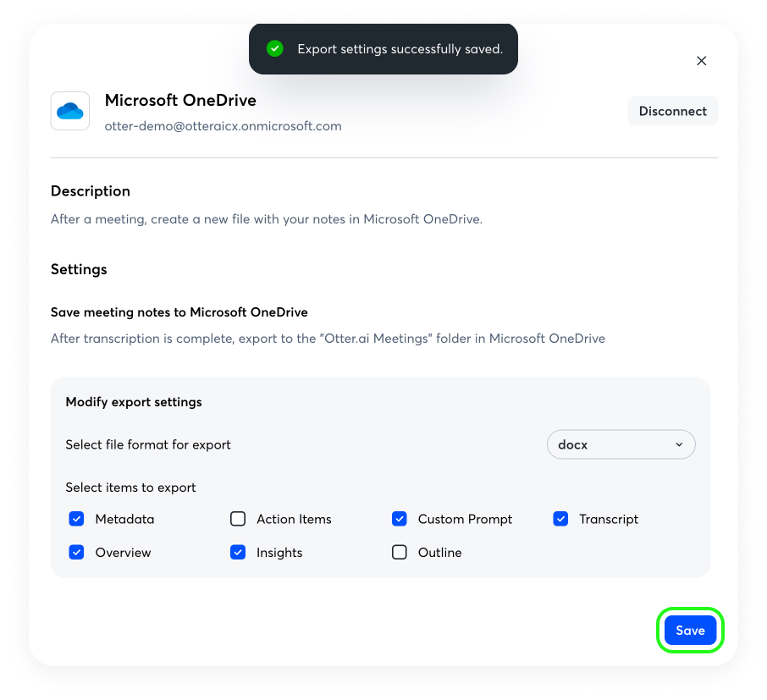
Task: Uncheck the Overview checkbox
Action: 76,552
